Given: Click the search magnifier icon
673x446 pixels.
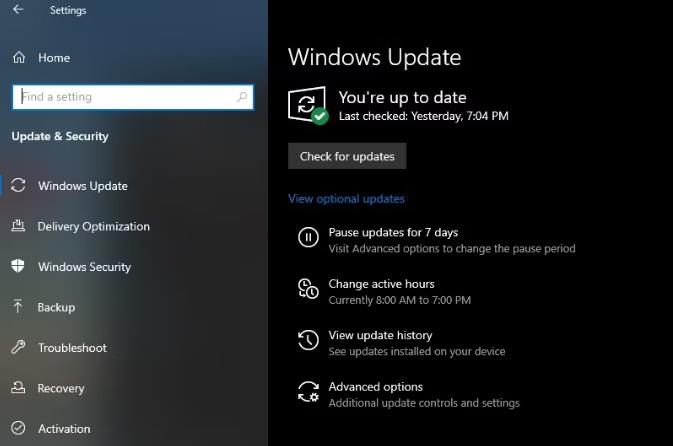Looking at the screenshot, I should point(242,97).
